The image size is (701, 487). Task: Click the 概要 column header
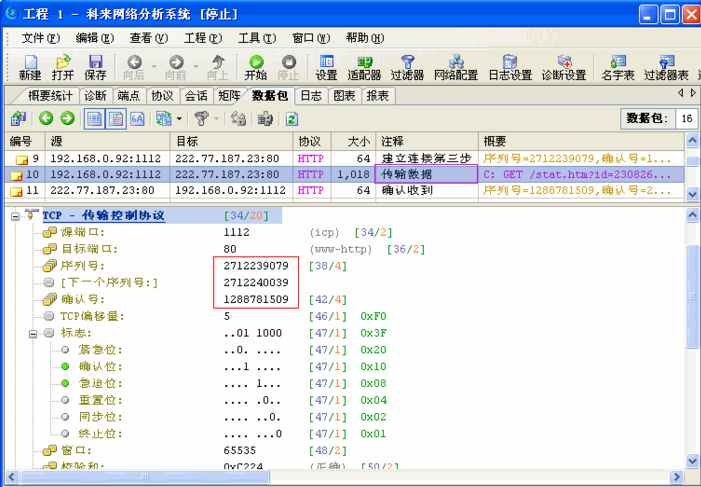[x=581, y=142]
